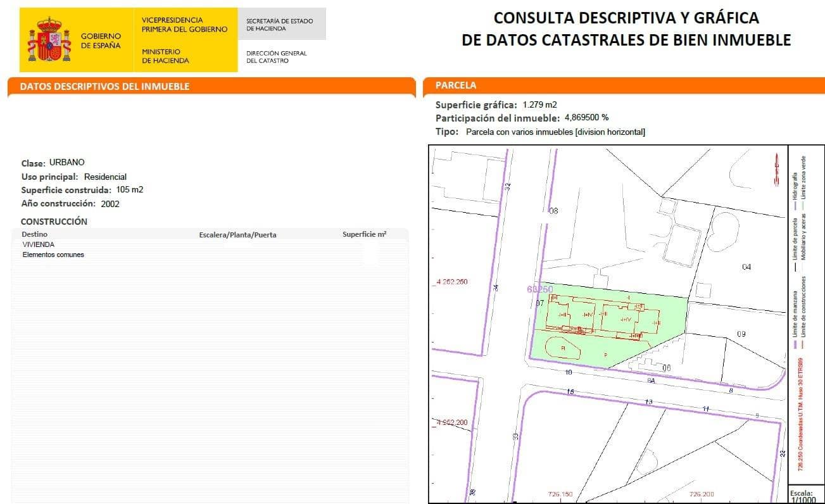Screen dimensions: 825x504
Task: Click the Escala 1/1000 box
Action: tap(802, 495)
